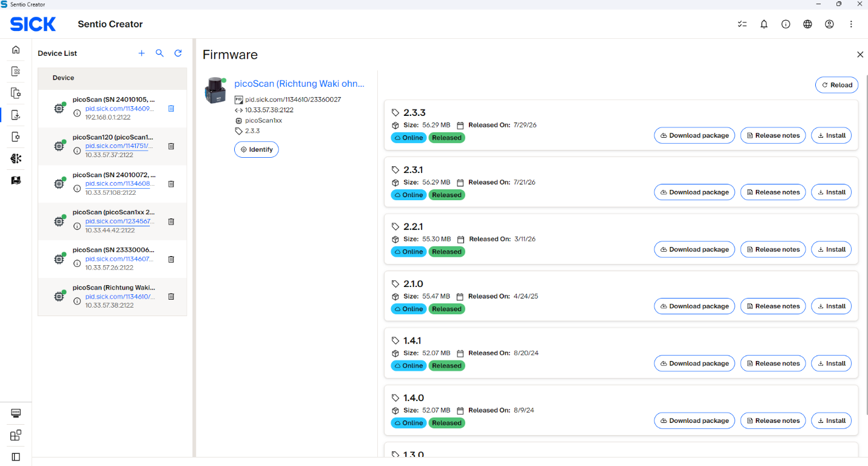Screen dimensions: 868x466
Task: Download package for firmware 1.4.0
Action: pyautogui.click(x=695, y=420)
